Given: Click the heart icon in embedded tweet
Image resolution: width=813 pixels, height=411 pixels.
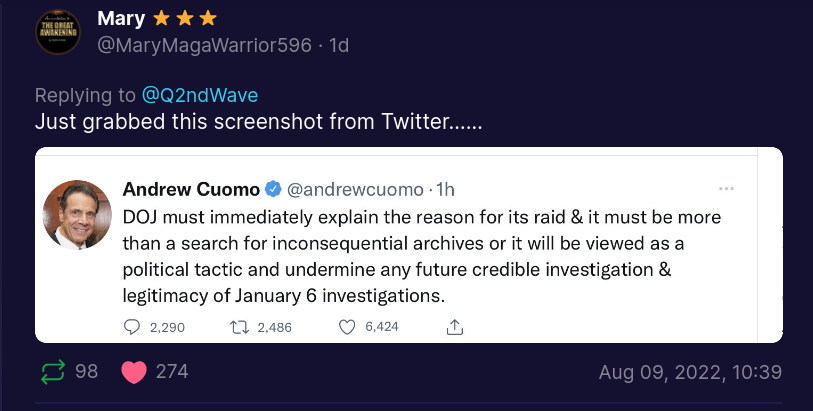Looking at the screenshot, I should coord(348,327).
